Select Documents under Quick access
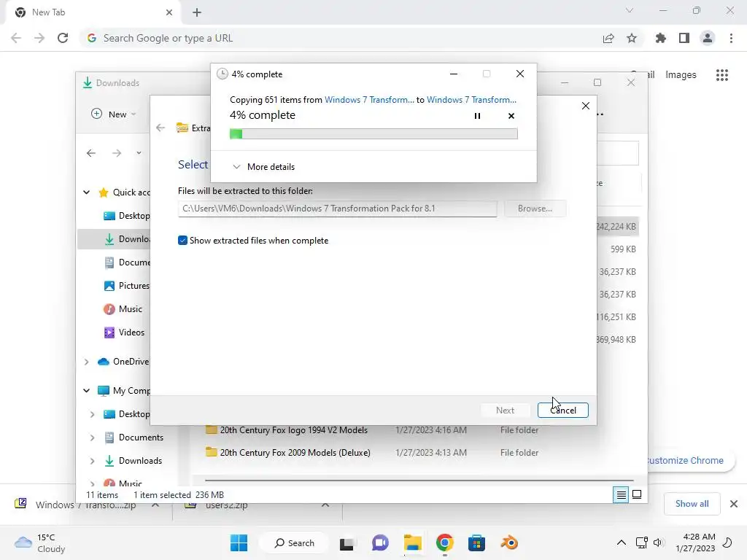 (x=127, y=262)
